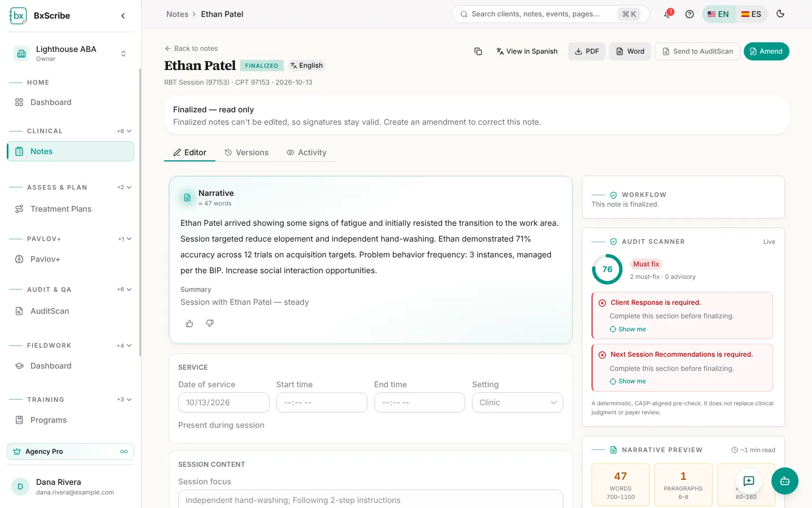Open the add-comment floating button

749,481
